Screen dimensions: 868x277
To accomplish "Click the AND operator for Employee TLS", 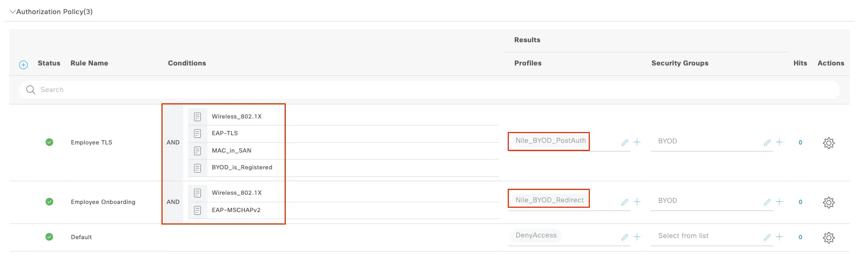I will [173, 143].
